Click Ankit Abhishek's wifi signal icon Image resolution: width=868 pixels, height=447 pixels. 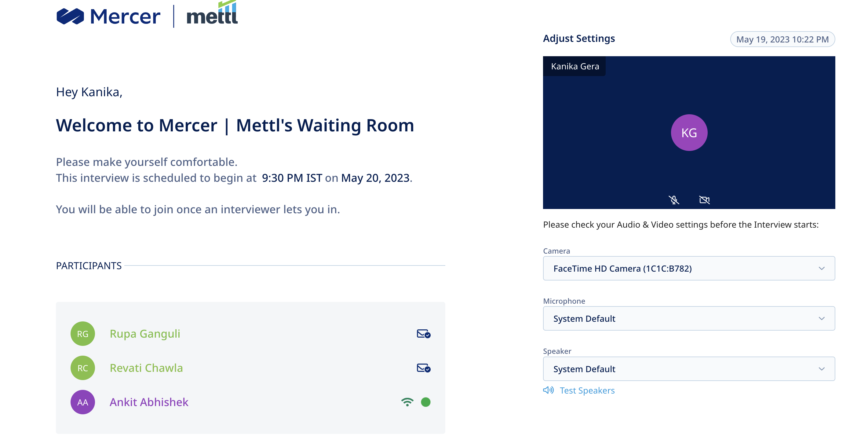407,402
